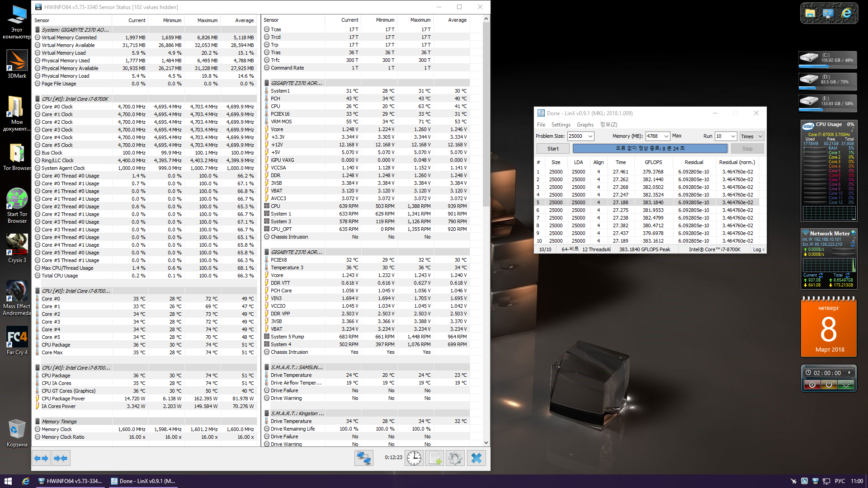Open HWiNFO sensor settings gear icon
This screenshot has width=868, height=488.
[x=455, y=458]
